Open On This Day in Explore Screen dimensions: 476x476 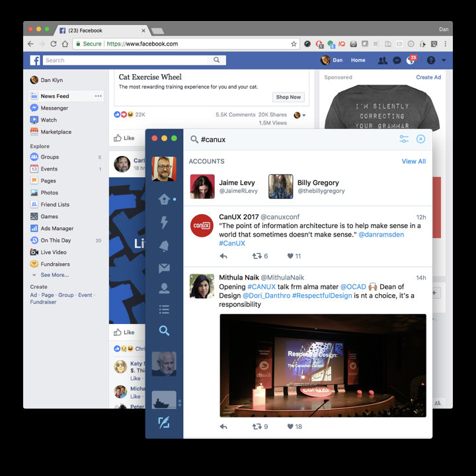tap(50, 240)
